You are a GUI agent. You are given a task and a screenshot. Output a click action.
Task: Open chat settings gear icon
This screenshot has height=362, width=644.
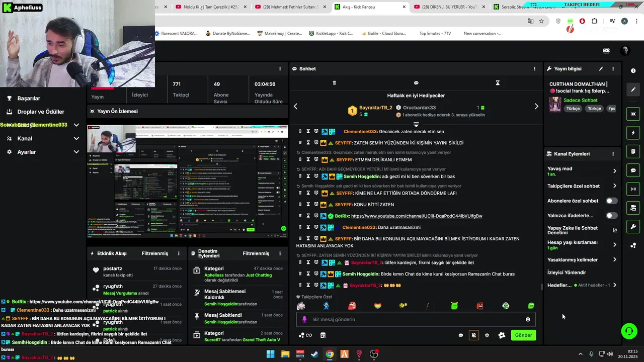pos(487,335)
